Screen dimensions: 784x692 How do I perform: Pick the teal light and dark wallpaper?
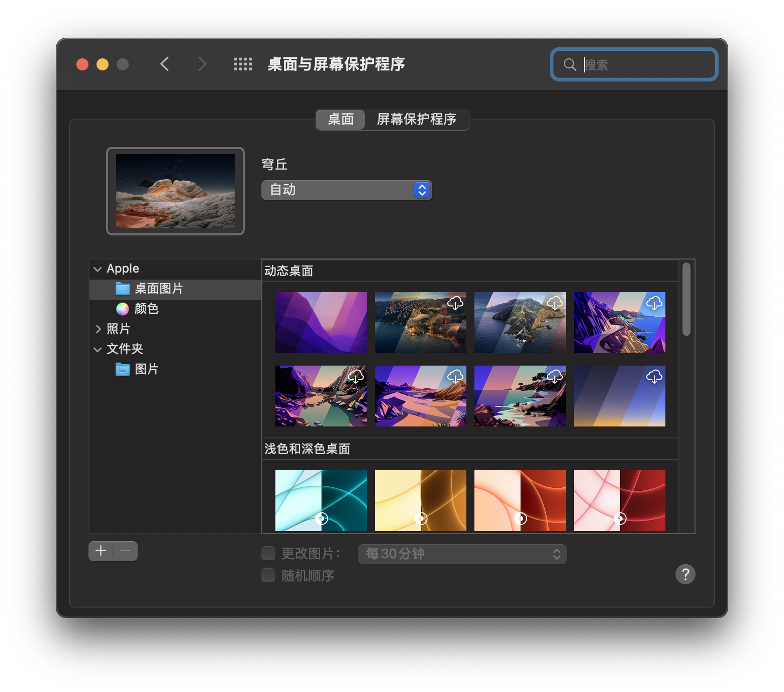pos(321,500)
